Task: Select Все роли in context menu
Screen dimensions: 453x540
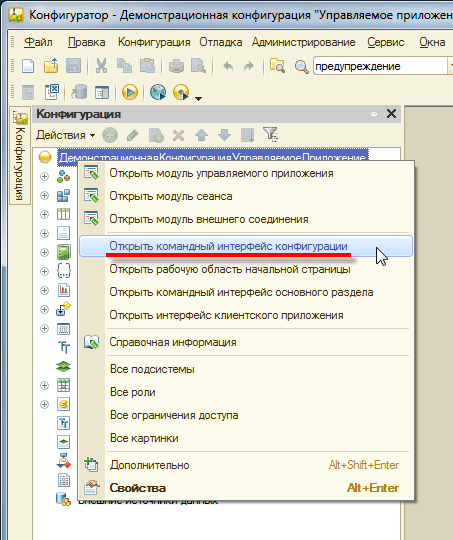Action: pyautogui.click(x=246, y=392)
